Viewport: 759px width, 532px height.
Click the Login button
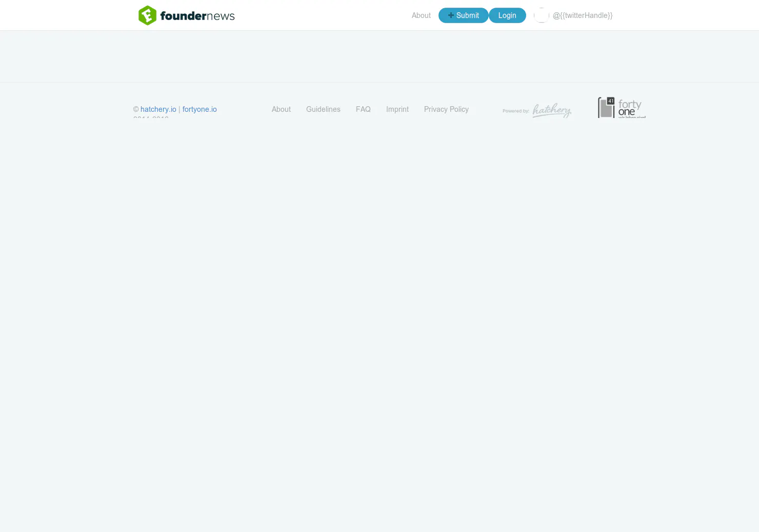507,15
